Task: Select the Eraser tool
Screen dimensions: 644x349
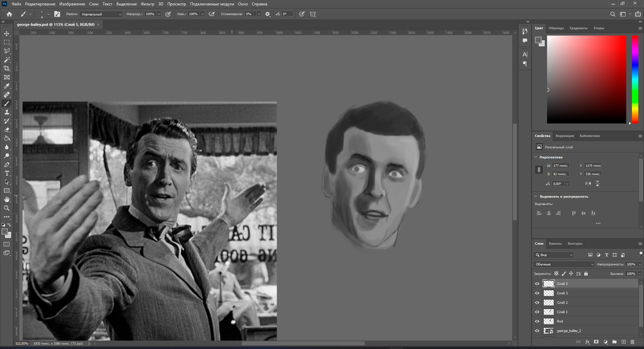Action: tap(7, 130)
